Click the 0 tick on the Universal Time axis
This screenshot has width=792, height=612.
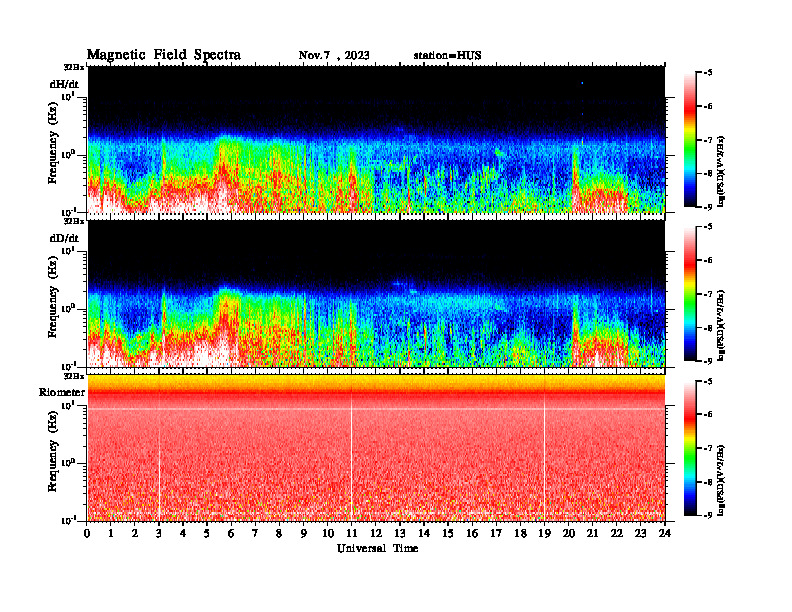point(87,534)
